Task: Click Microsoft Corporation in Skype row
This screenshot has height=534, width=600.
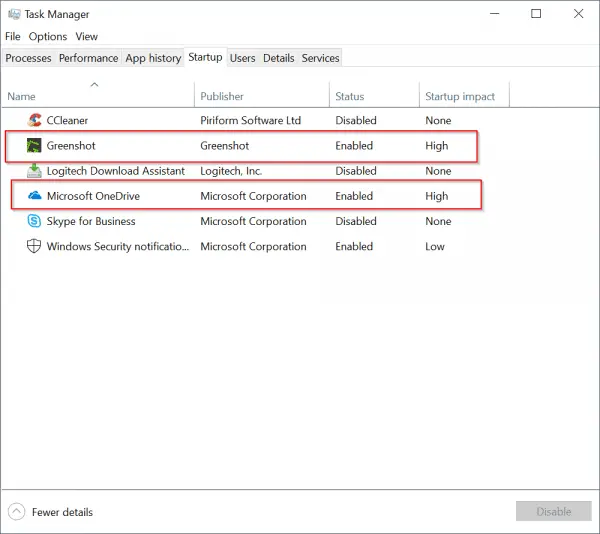Action: coord(253,221)
